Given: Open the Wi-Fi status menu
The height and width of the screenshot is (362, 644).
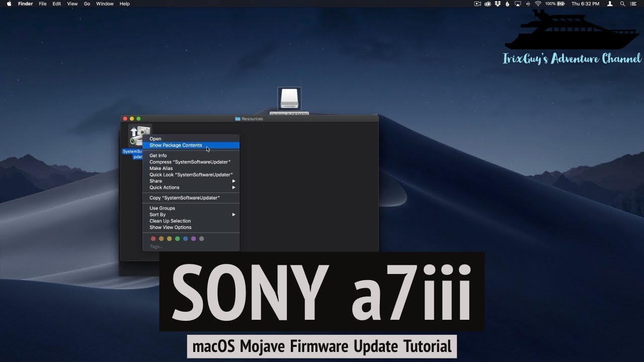Looking at the screenshot, I should (x=538, y=4).
